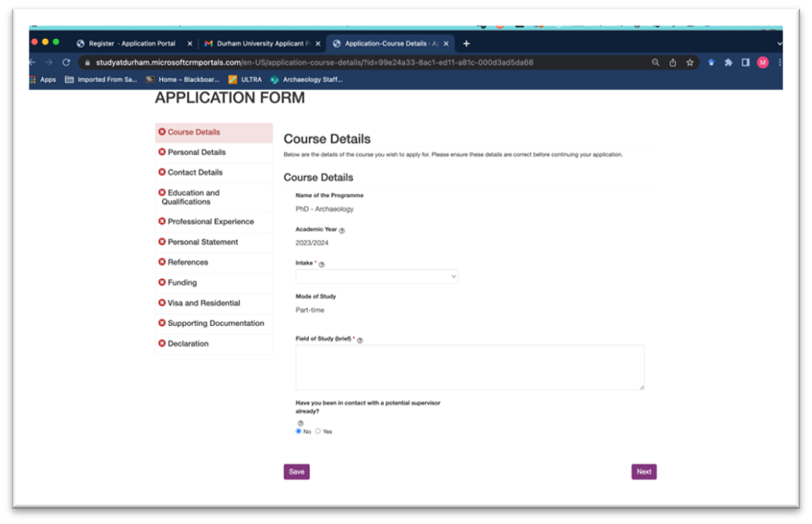Open the profile avatar M icon
The height and width of the screenshot is (524, 812).
[763, 62]
